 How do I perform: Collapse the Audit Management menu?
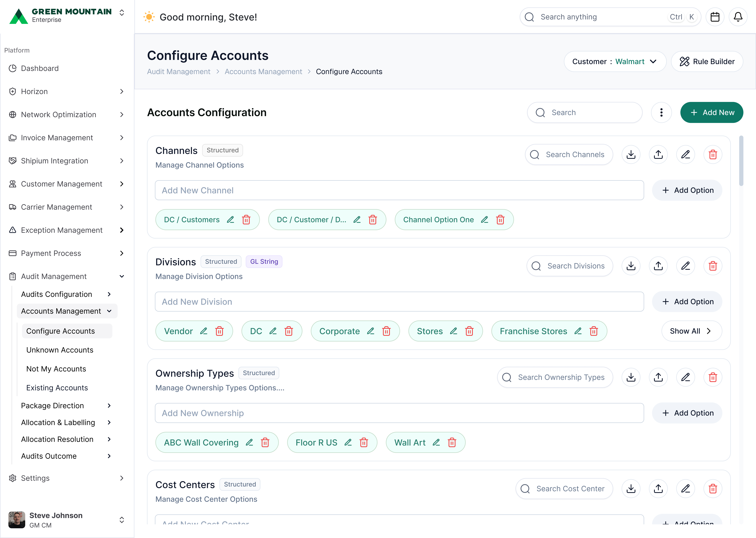(122, 276)
